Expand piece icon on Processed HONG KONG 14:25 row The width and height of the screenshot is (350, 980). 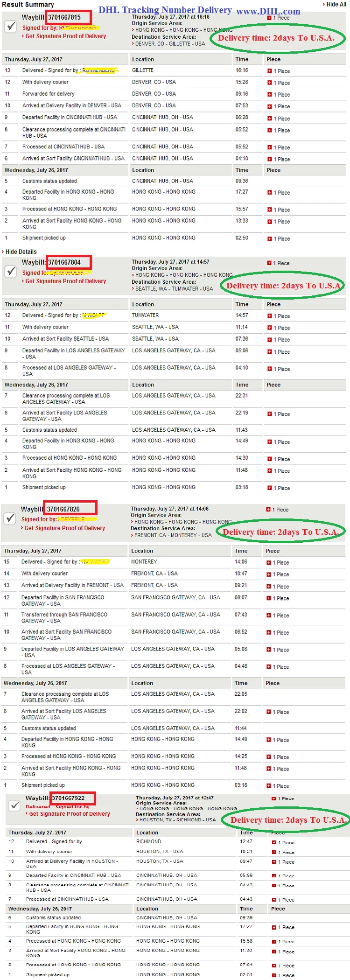268,756
